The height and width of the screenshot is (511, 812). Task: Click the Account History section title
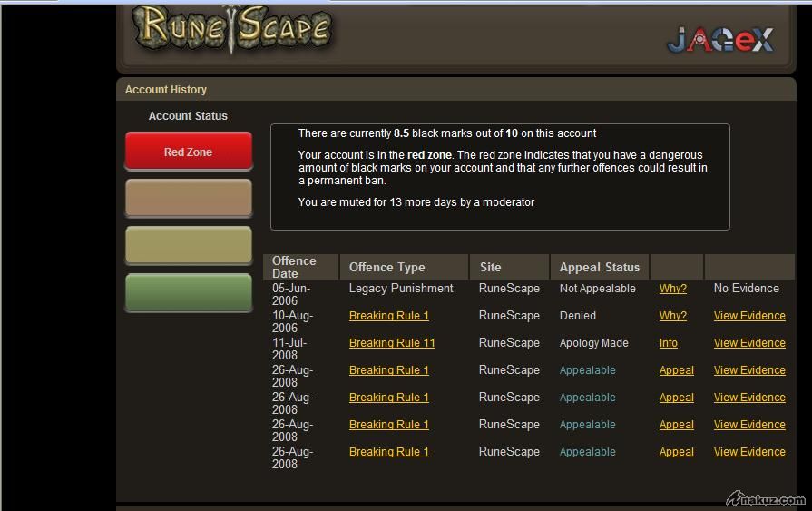166,90
